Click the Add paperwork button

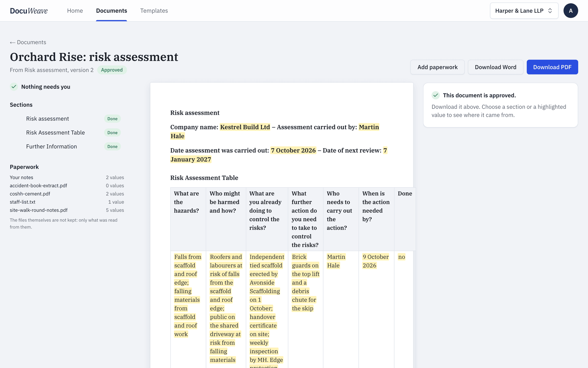[x=437, y=67]
